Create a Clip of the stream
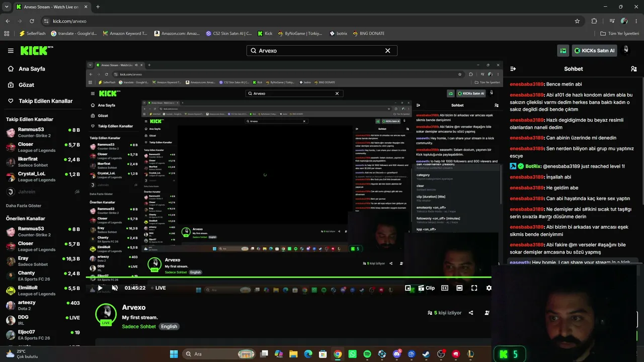This screenshot has width=644, height=362. tap(427, 288)
